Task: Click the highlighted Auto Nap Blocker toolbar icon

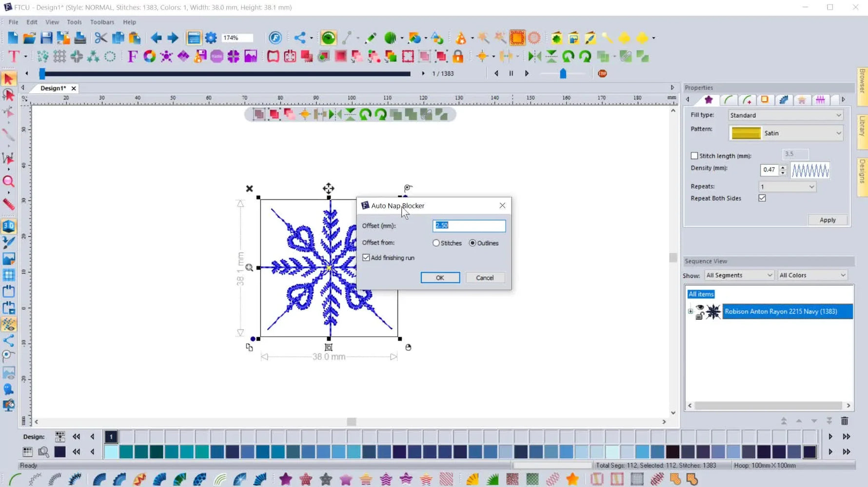Action: 517,38
